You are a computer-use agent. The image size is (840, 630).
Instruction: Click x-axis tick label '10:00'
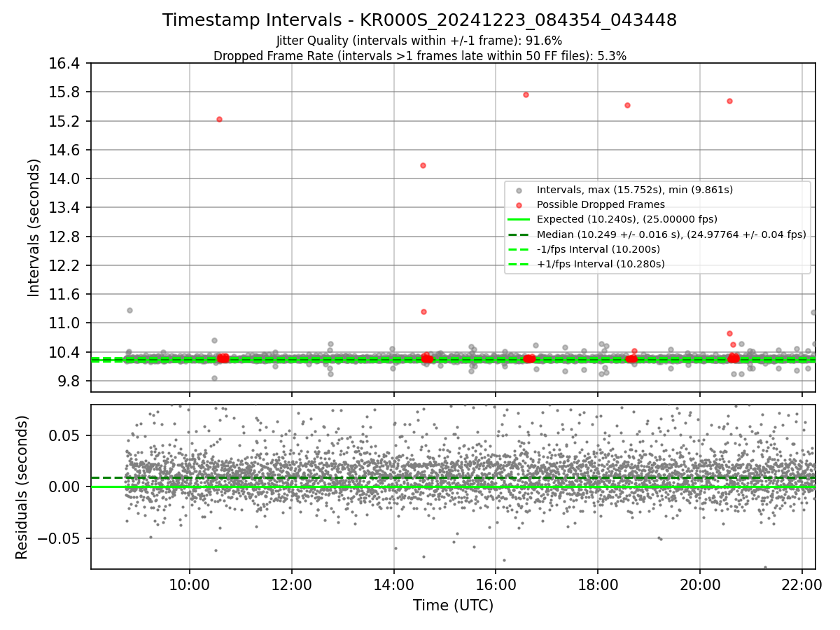[x=190, y=584]
